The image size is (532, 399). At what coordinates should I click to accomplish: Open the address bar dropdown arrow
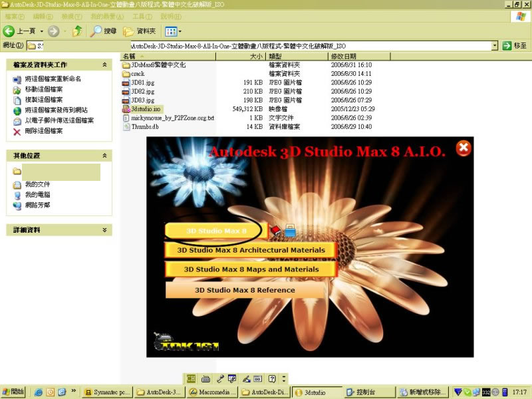pos(495,45)
